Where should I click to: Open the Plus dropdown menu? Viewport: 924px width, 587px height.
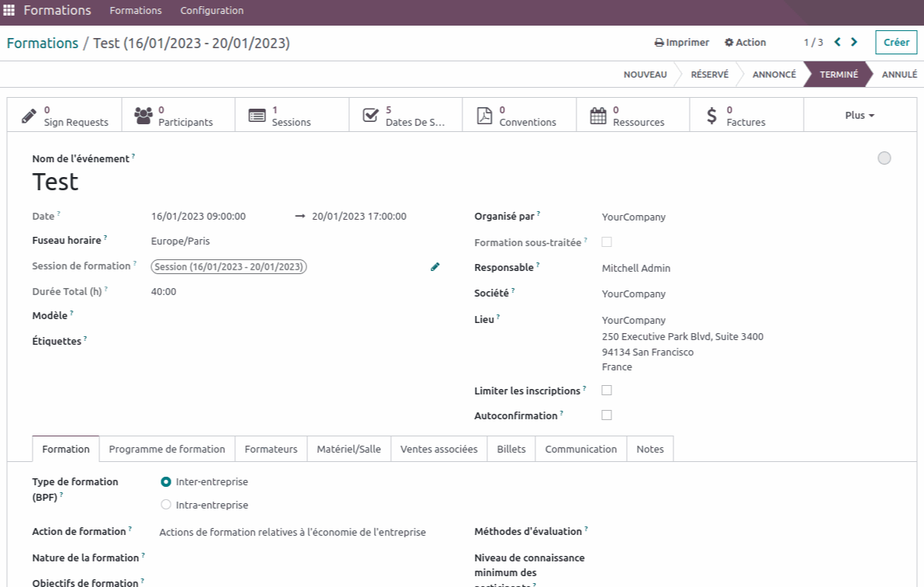click(x=859, y=115)
